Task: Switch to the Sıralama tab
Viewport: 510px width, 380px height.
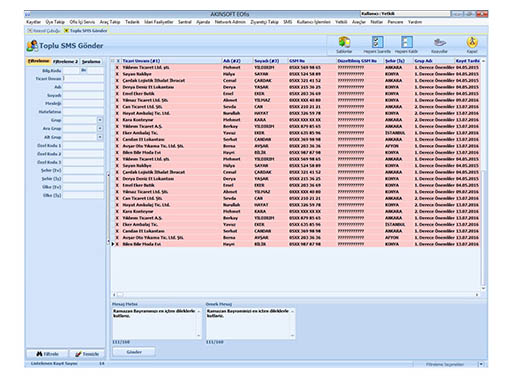Action: 91,62
